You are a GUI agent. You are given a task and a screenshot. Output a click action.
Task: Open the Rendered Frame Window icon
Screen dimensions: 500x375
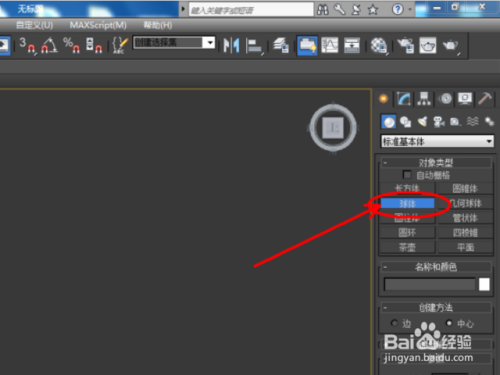coord(428,45)
